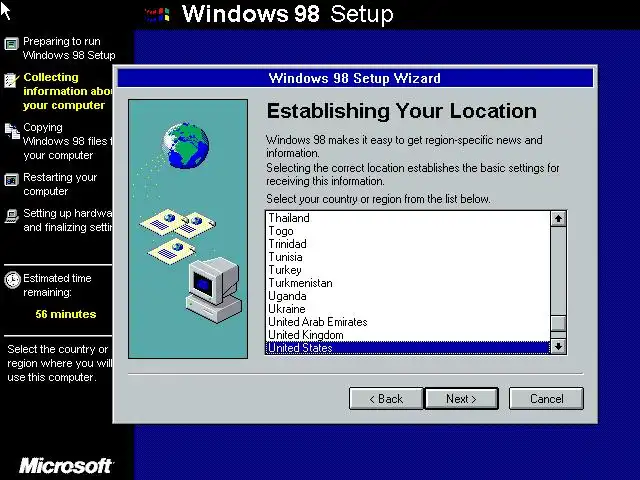Click the Restarting your computer text
This screenshot has width=640, height=480.
click(x=60, y=184)
